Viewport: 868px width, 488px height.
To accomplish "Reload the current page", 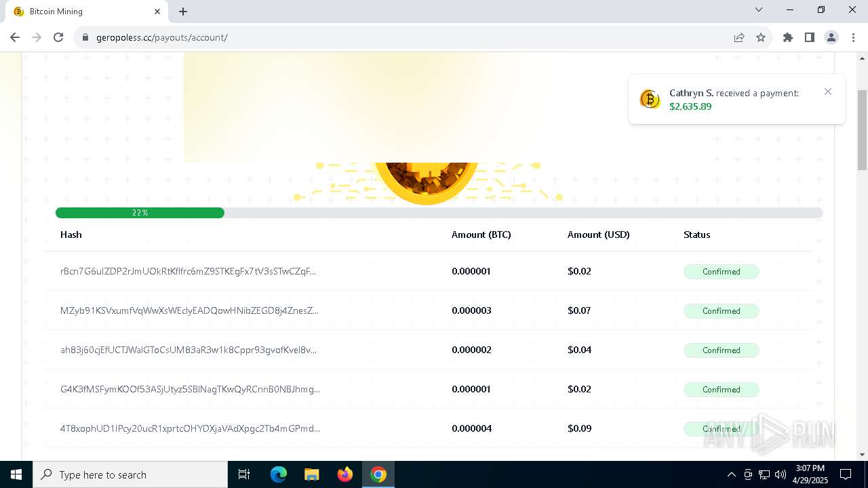I will 58,37.
